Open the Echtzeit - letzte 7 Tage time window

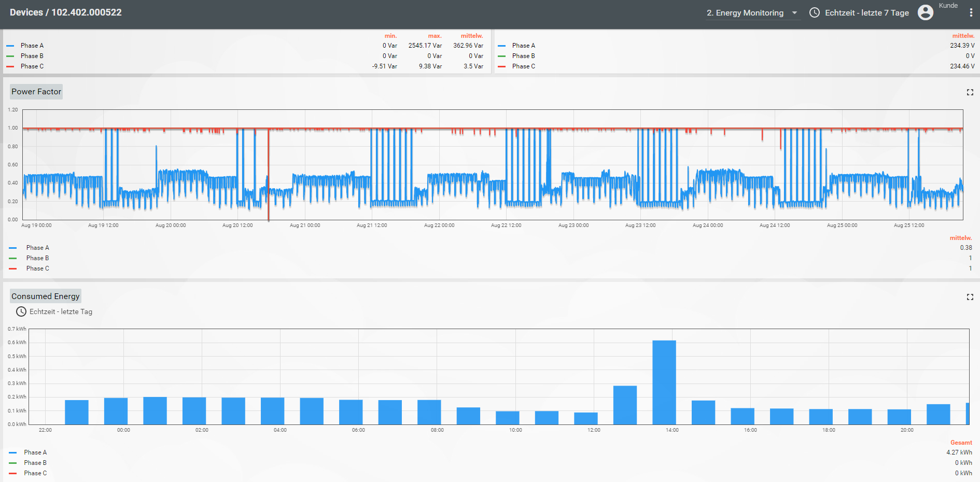859,12
